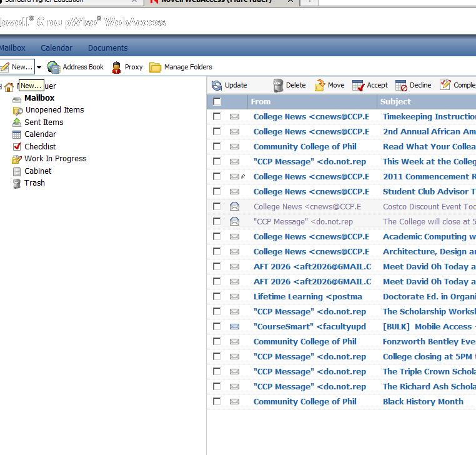Click the Decline calendar icon
Screen dimensions: 476x455
pos(401,86)
